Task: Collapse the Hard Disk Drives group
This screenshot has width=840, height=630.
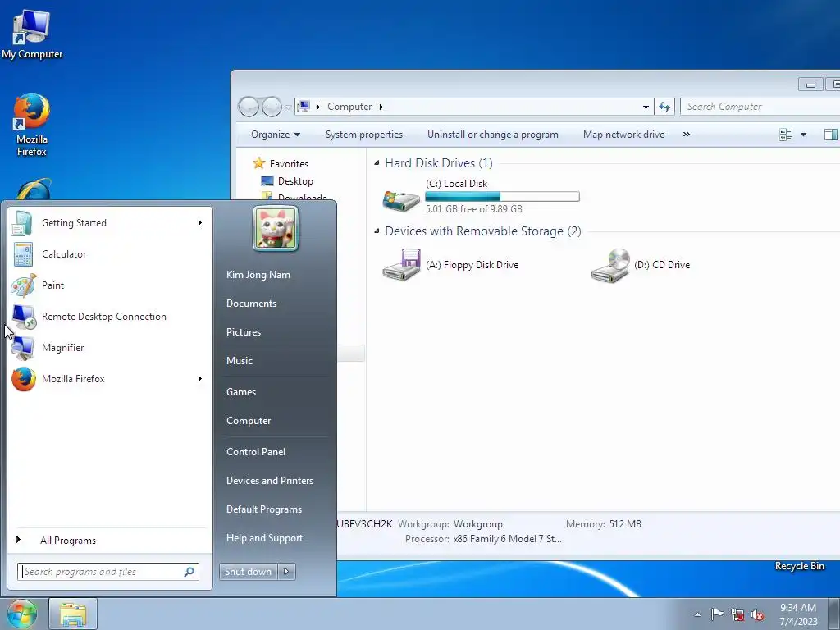Action: coord(377,163)
